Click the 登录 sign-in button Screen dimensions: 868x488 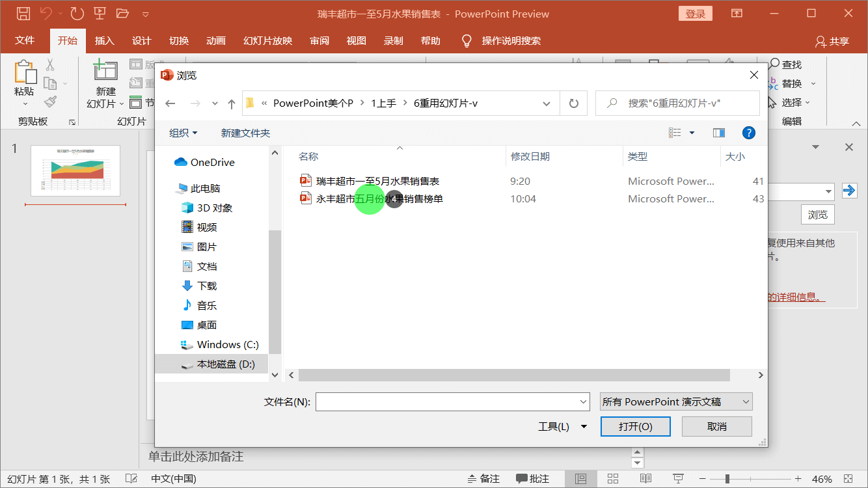point(695,14)
